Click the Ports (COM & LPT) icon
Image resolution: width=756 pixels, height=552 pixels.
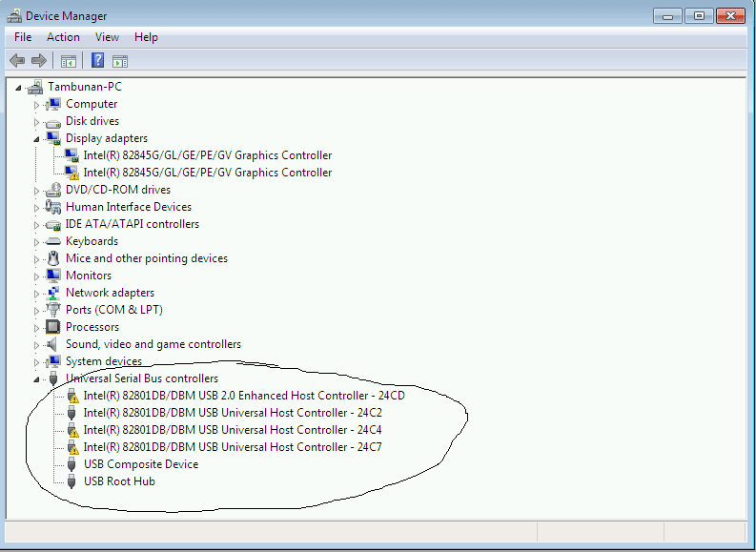point(53,310)
